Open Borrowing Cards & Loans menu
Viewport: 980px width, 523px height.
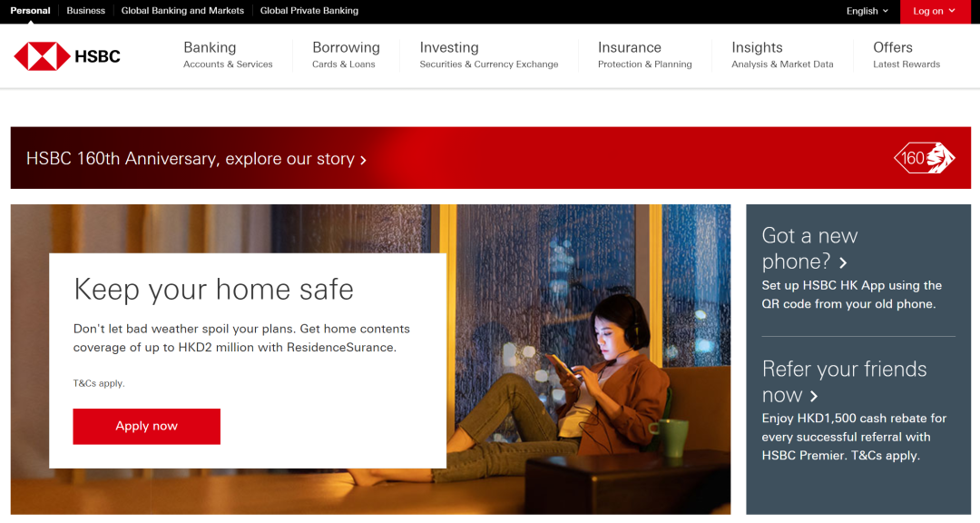(346, 55)
